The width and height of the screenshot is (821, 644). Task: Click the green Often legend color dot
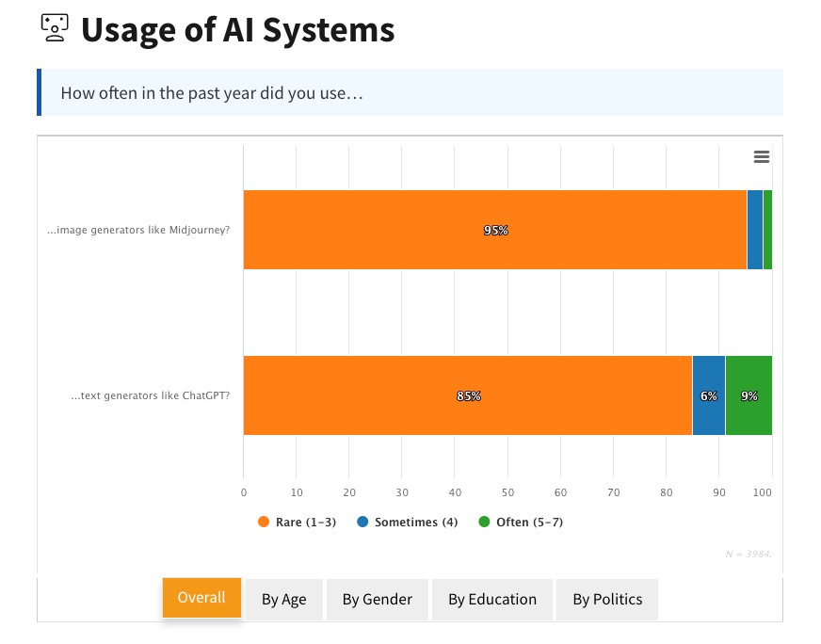[485, 522]
